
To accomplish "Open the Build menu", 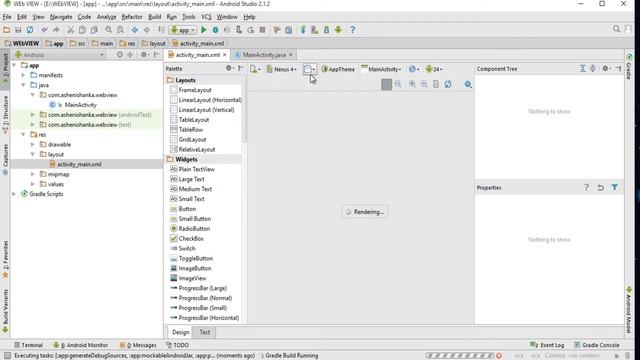I will 154,17.
